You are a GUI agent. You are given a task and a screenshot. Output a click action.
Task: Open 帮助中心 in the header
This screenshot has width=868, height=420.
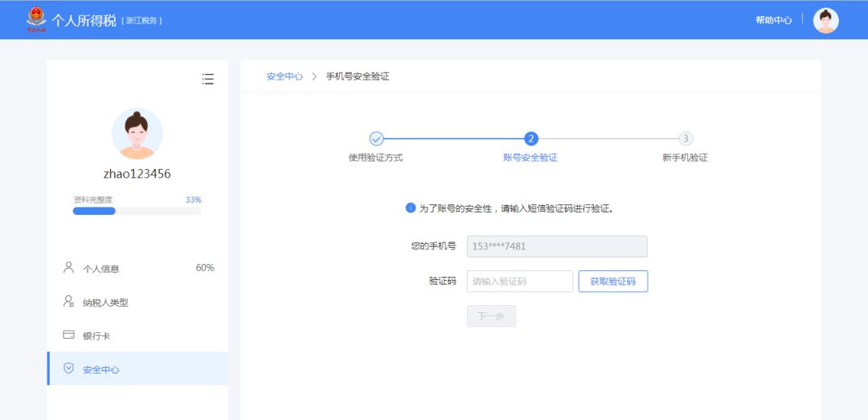773,20
